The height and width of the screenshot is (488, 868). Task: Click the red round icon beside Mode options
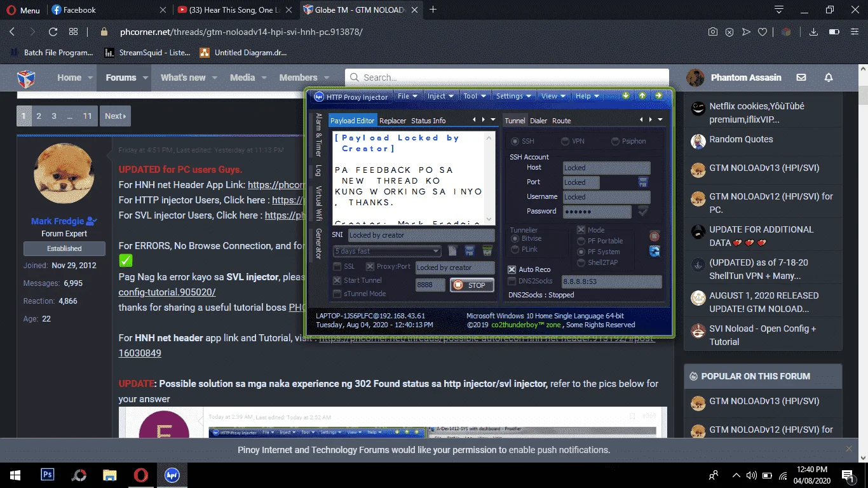654,236
